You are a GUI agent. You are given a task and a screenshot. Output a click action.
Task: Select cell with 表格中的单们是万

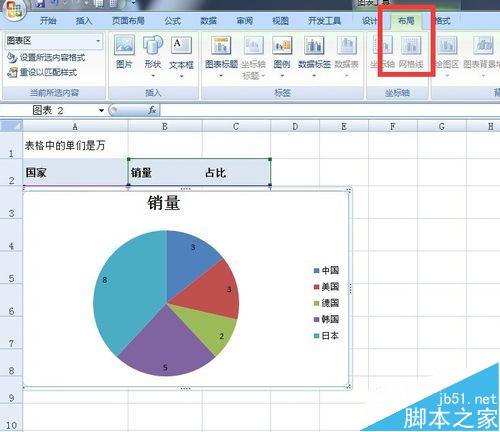[x=75, y=145]
